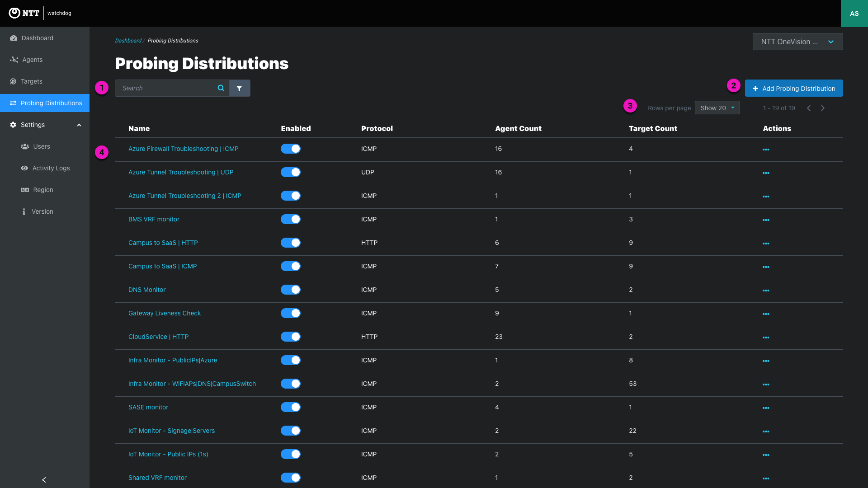Disable Azure Tunnel Troubleshooting UDP toggle
This screenshot has height=488, width=868.
coord(291,172)
